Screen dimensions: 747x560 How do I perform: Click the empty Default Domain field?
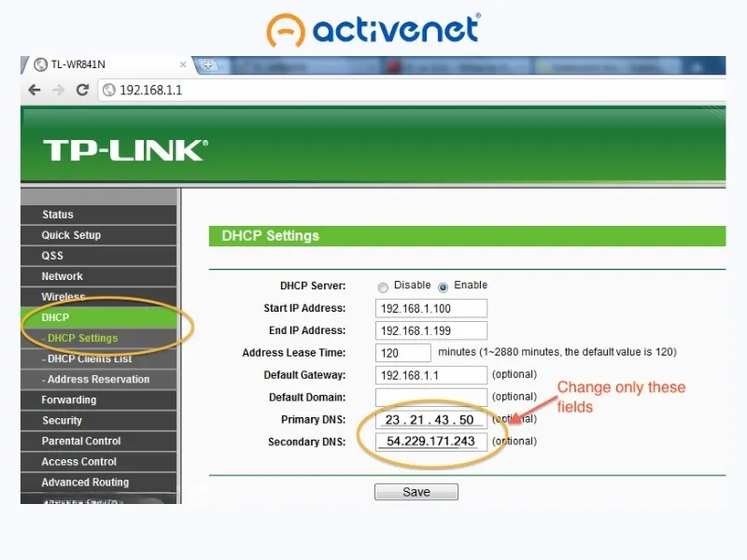(431, 398)
